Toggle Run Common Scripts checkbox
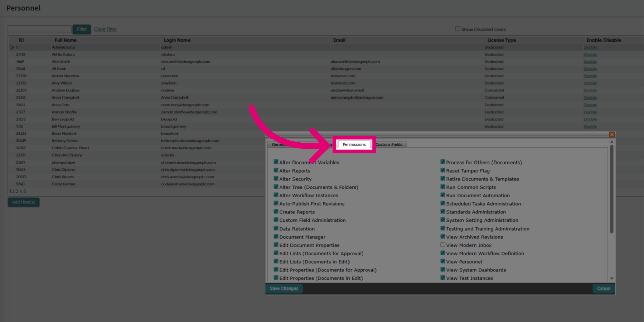Image resolution: width=644 pixels, height=322 pixels. (x=443, y=187)
